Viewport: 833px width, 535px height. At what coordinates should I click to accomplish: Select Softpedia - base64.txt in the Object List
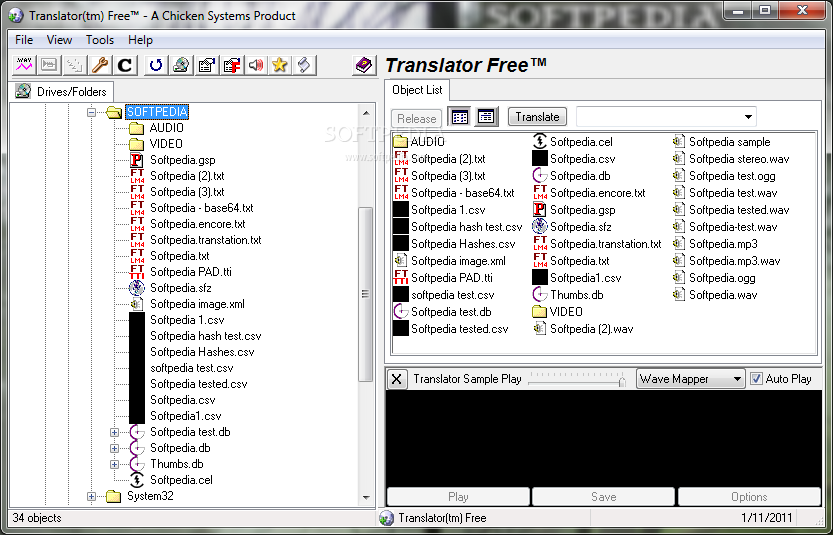pos(463,193)
